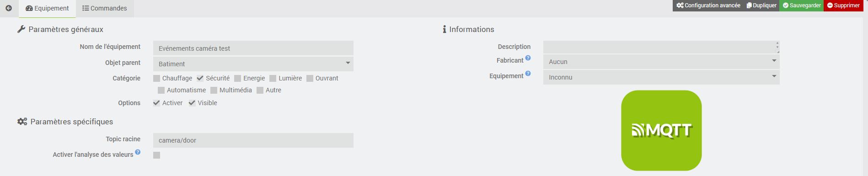Click the Description text area
868x176 pixels.
click(661, 47)
